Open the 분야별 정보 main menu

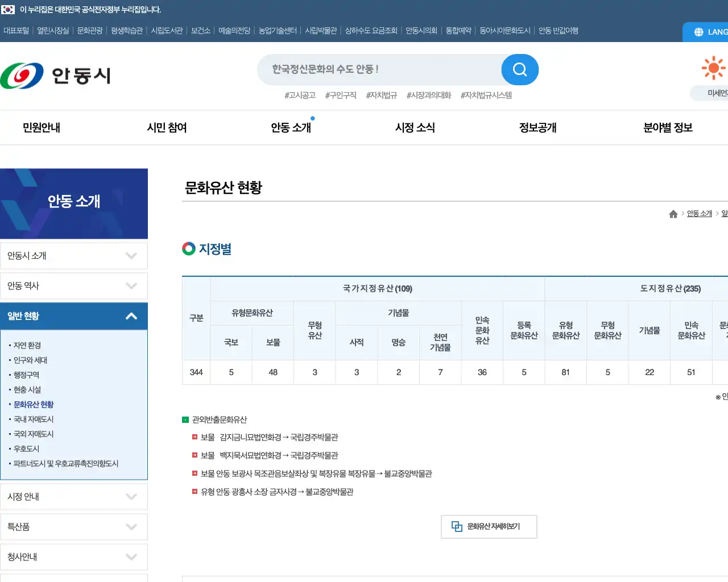point(668,128)
